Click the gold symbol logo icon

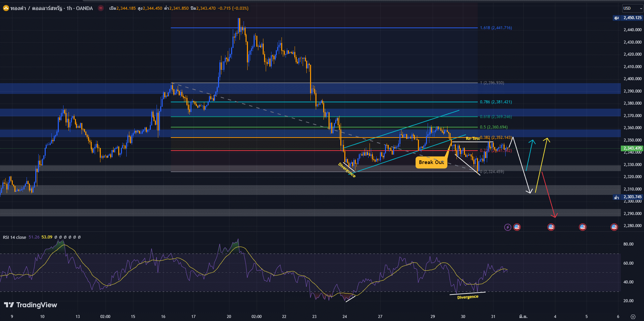click(x=6, y=8)
